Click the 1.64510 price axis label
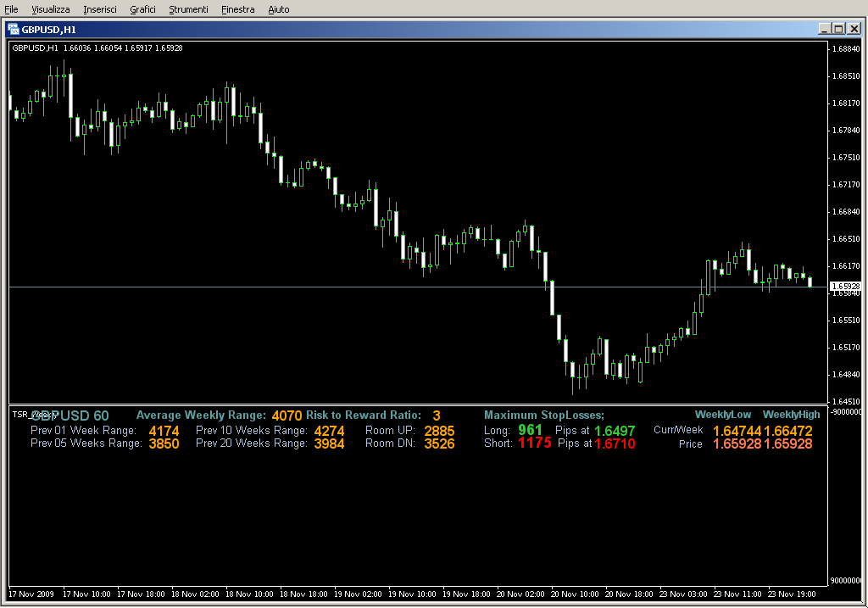Screen dimensions: 868x608 [x=847, y=401]
